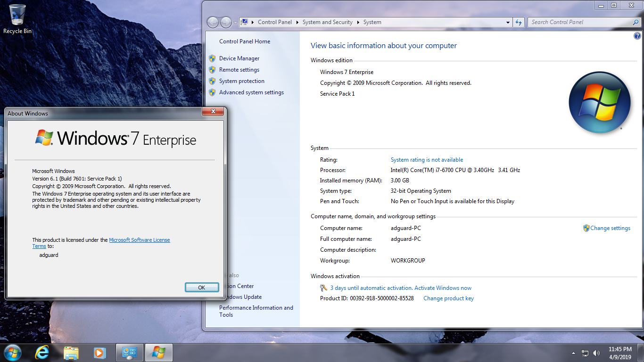The height and width of the screenshot is (362, 644).
Task: Open Windows Update link in sidebar
Action: (x=245, y=297)
